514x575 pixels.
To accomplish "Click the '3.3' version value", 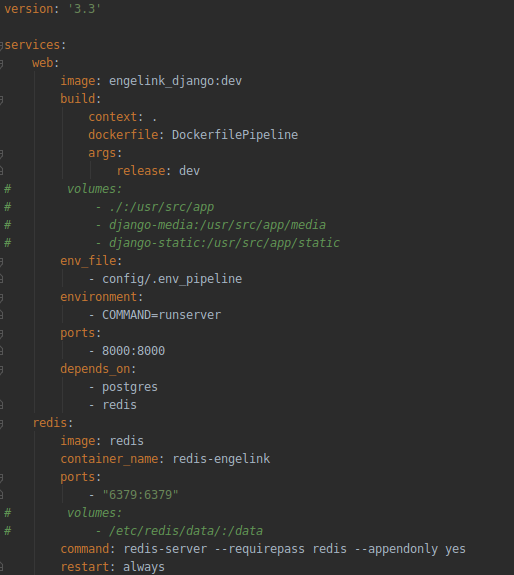I will coord(84,8).
